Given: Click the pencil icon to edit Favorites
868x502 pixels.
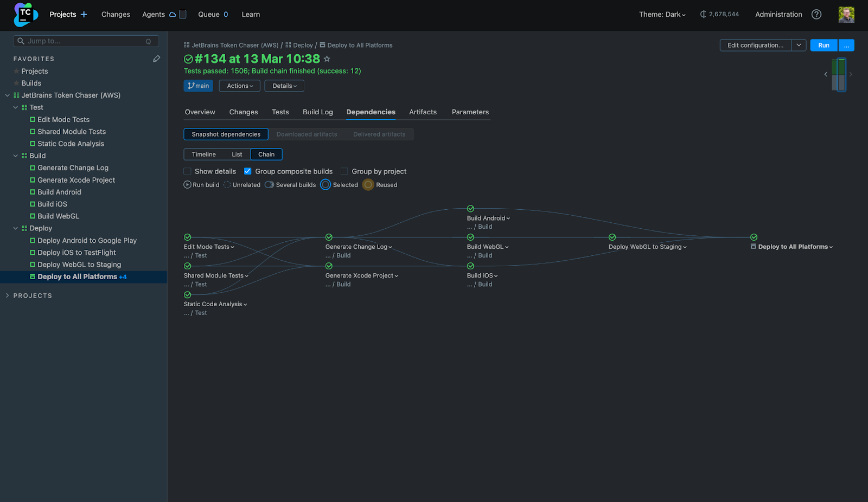Looking at the screenshot, I should (x=157, y=59).
